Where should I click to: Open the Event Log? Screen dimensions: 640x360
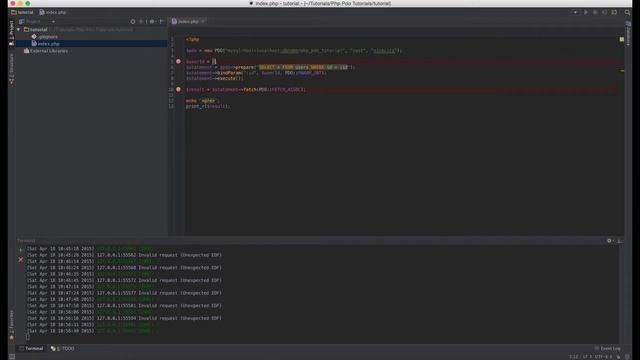click(607, 349)
